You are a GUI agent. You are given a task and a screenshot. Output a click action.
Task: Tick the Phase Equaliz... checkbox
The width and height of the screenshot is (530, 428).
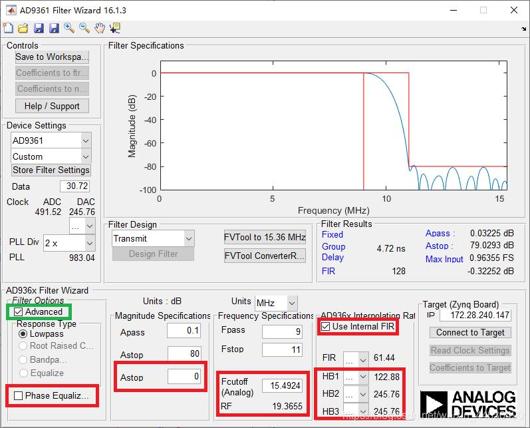click(x=18, y=396)
